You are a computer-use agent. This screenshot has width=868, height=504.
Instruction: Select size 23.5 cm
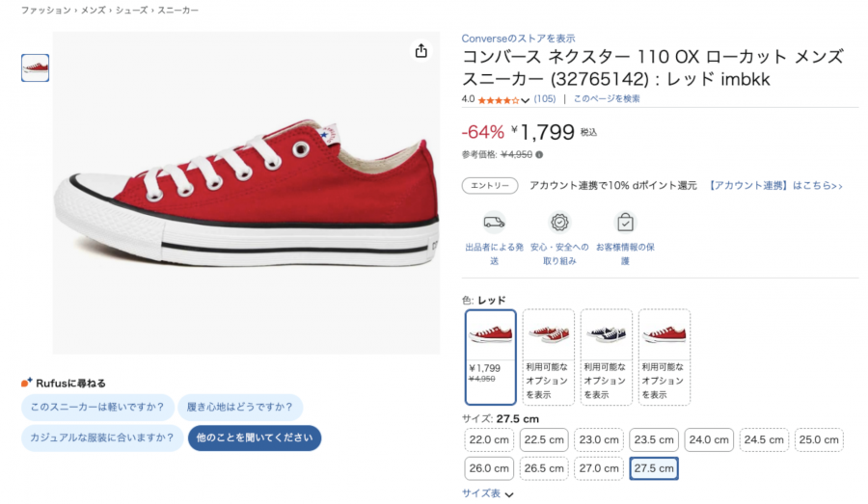pyautogui.click(x=654, y=439)
